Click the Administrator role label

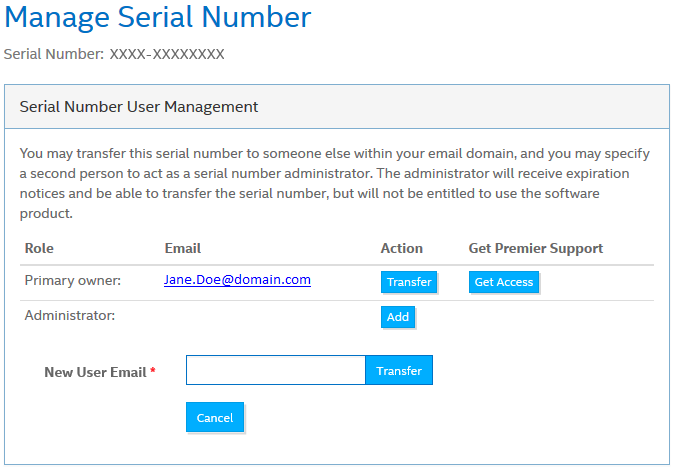coord(70,316)
